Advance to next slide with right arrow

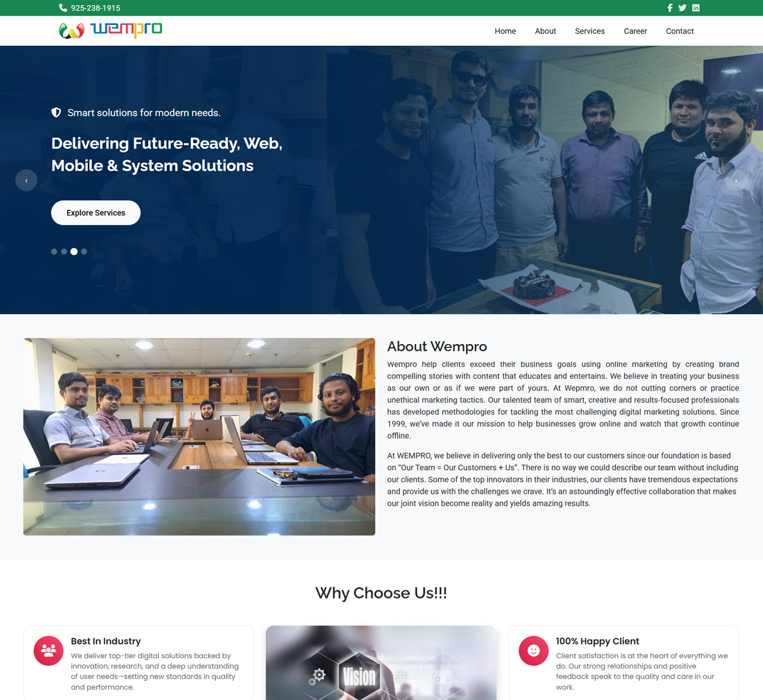(736, 180)
